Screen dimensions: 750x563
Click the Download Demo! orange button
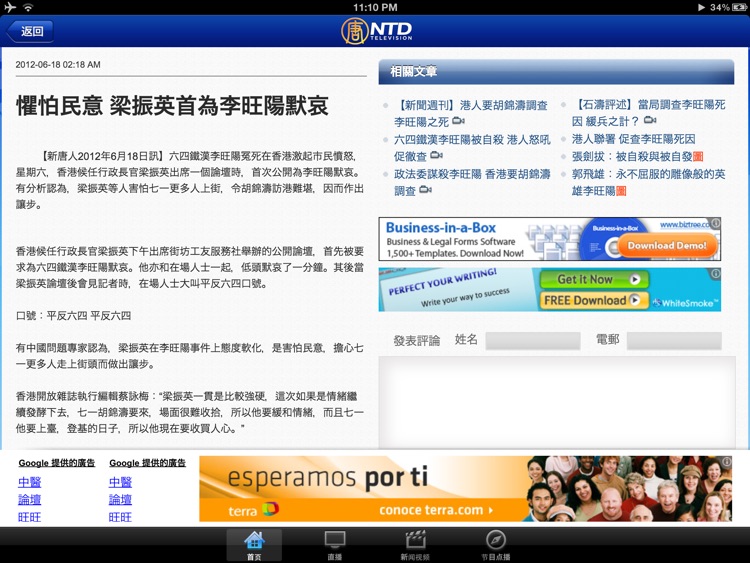tap(666, 245)
